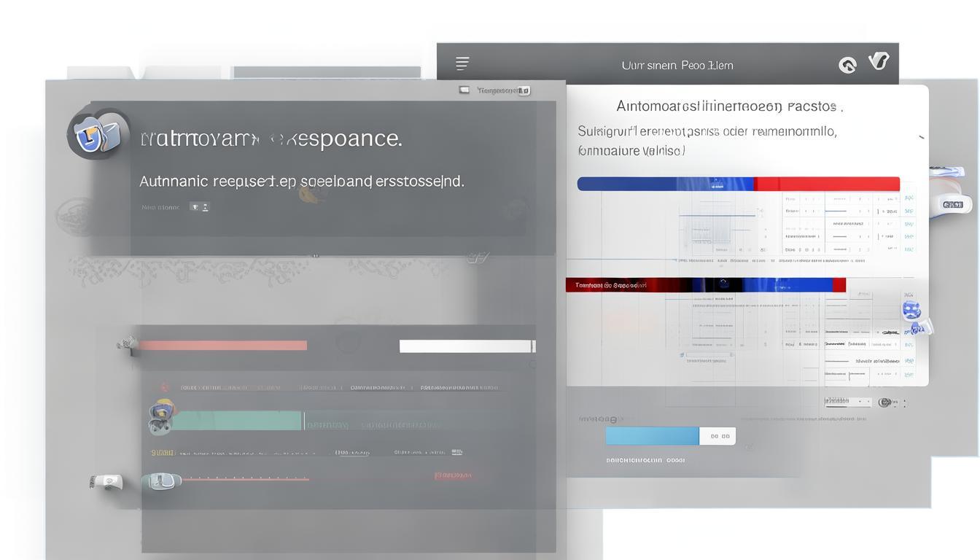
Task: Click the light blue button at bottom
Action: 652,436
